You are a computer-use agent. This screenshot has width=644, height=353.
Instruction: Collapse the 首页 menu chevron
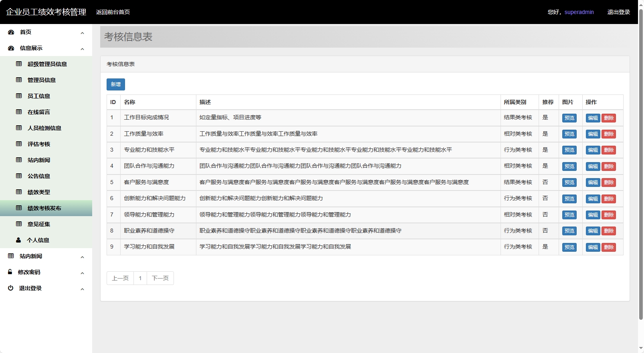pos(82,33)
